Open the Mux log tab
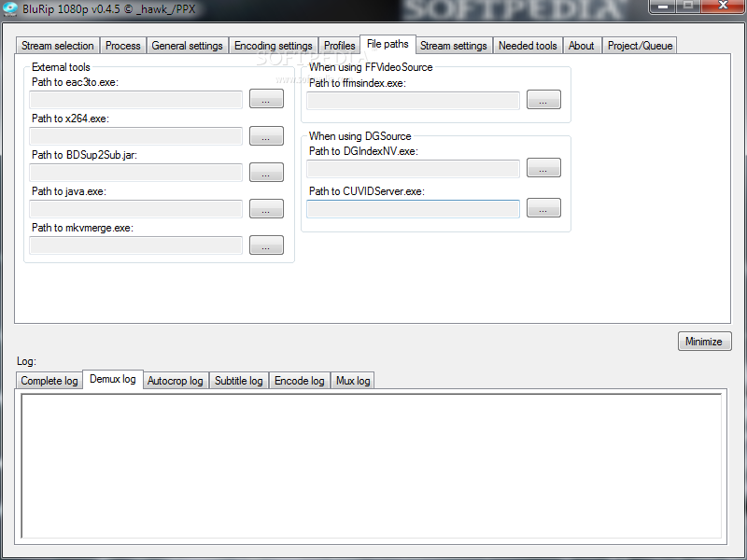 pos(353,381)
